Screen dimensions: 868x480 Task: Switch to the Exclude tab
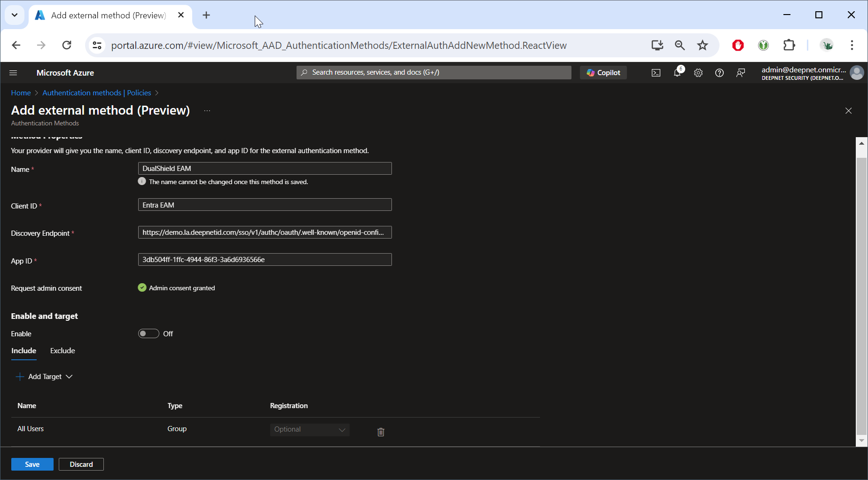63,351
